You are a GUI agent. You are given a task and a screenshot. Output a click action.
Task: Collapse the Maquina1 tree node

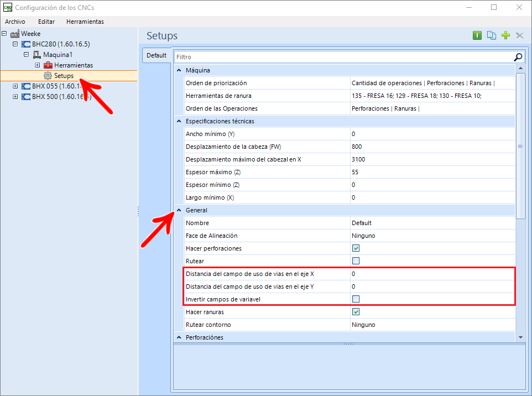(26, 54)
